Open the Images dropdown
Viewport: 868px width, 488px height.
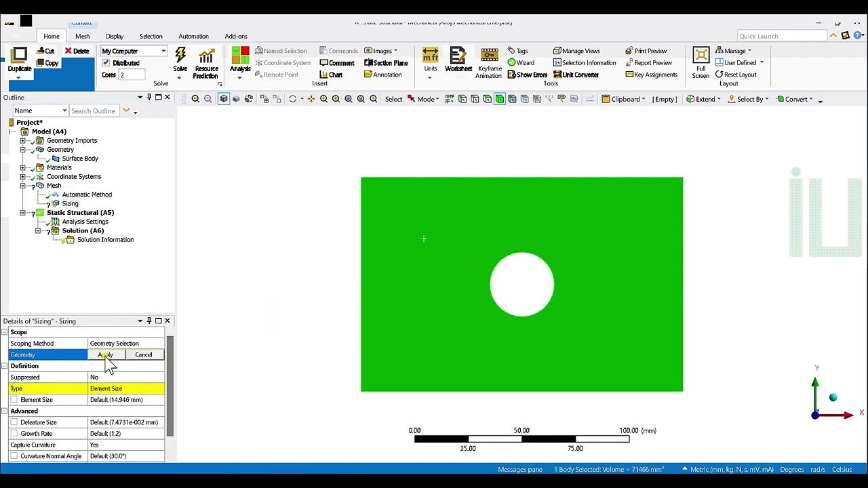(380, 51)
